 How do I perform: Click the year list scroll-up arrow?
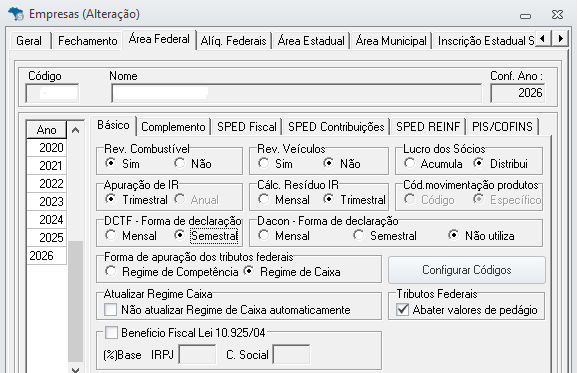pos(76,130)
